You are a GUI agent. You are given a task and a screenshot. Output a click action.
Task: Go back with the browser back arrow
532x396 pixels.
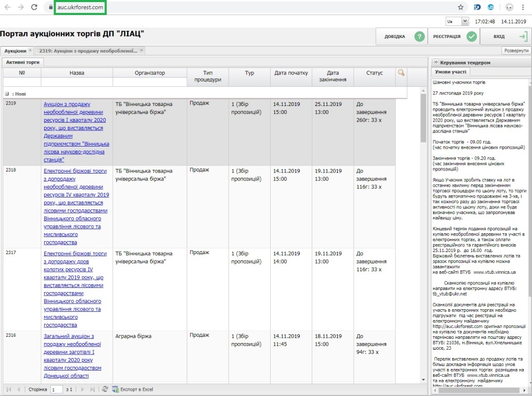[x=7, y=7]
